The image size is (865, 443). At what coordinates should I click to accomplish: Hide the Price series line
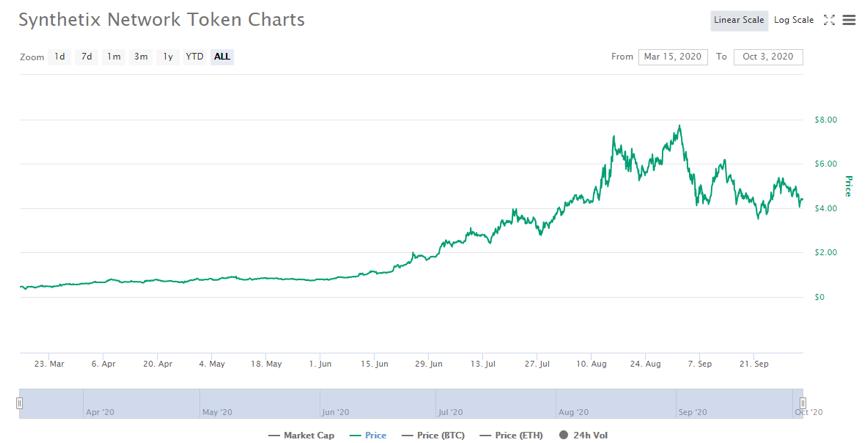point(369,435)
